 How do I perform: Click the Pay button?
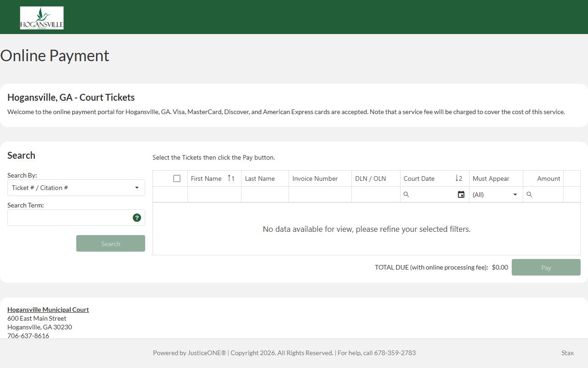point(546,267)
